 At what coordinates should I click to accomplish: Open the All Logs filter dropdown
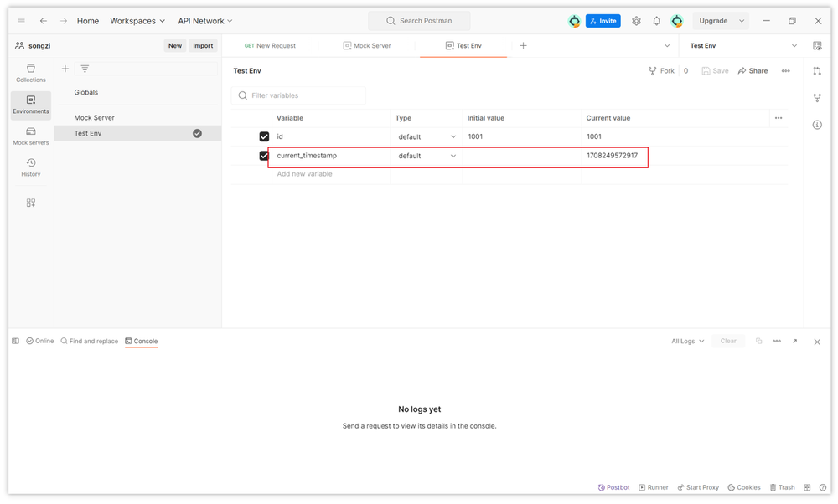[x=687, y=342]
